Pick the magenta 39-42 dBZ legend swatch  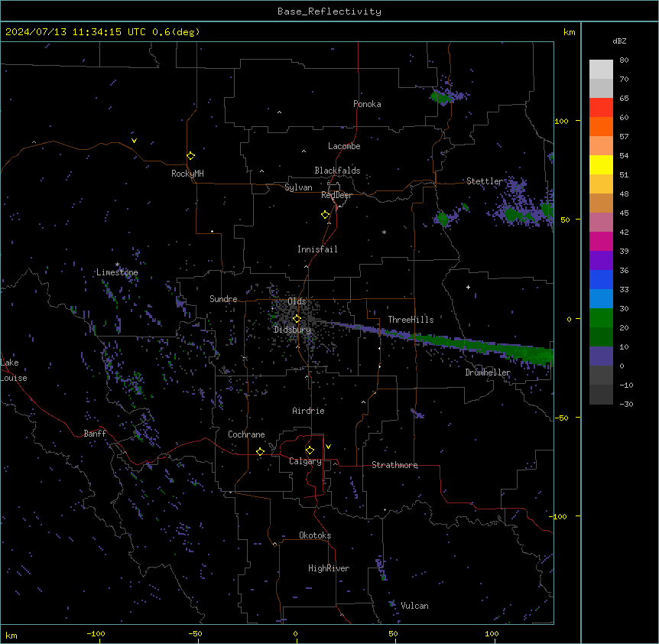point(601,241)
